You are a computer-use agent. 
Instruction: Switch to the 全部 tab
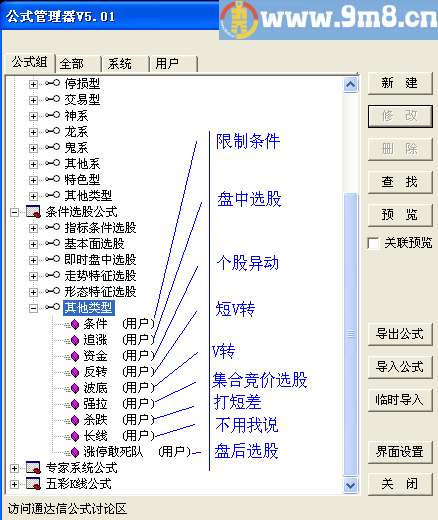[x=79, y=64]
